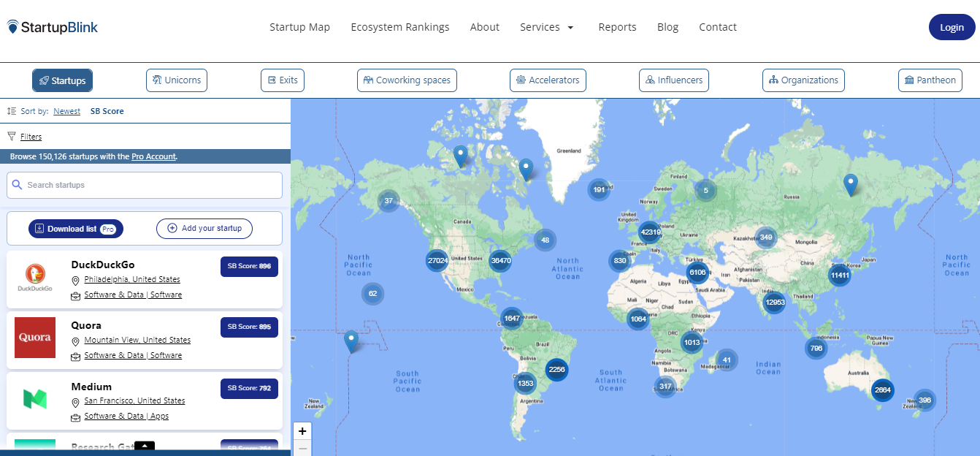The height and width of the screenshot is (456, 980).
Task: Click Add your startup button
Action: tap(204, 229)
